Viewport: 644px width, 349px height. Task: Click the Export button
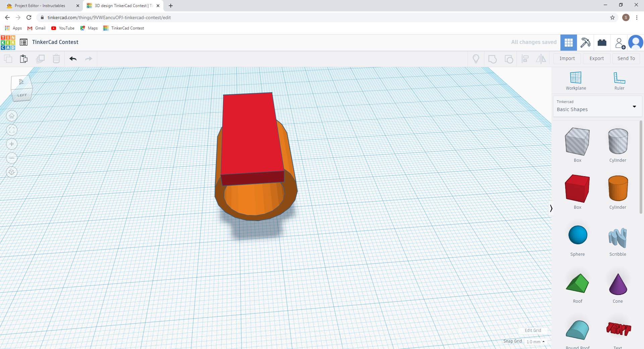pyautogui.click(x=597, y=58)
